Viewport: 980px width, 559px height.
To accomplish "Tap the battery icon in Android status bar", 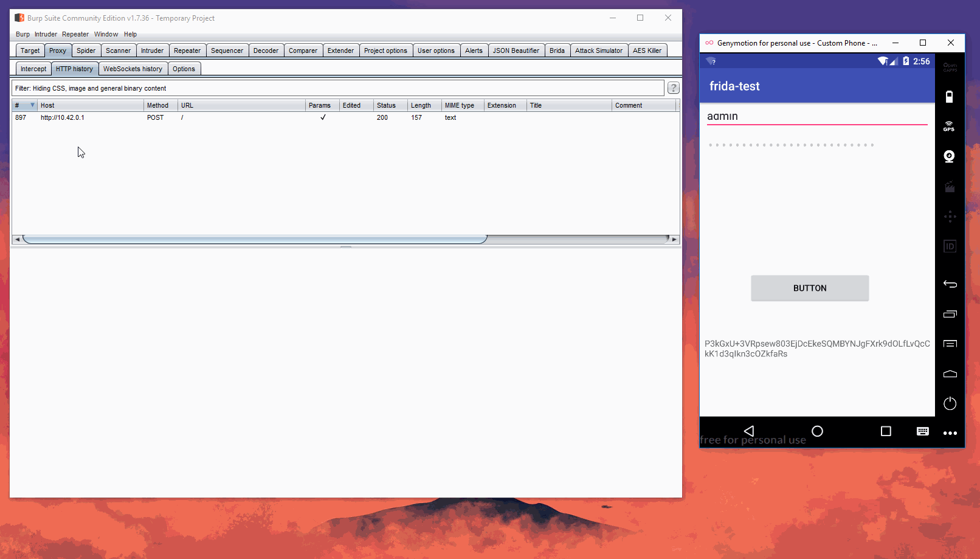I will (x=906, y=61).
